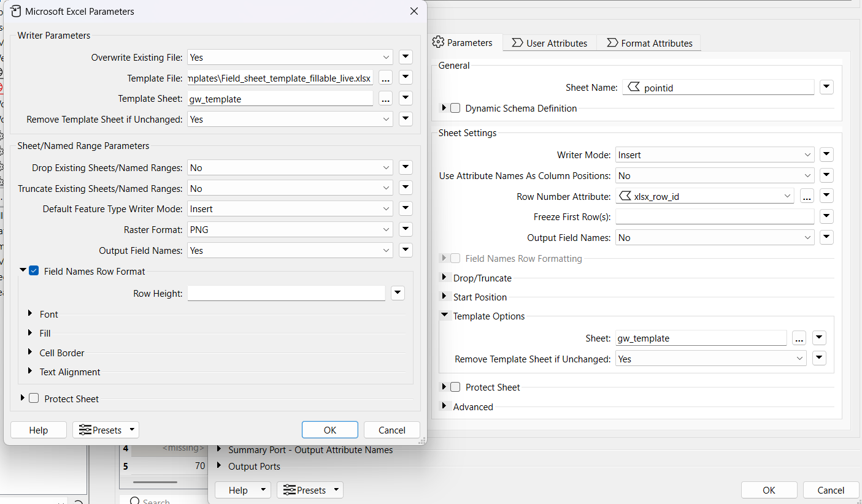Open options arrow for Template Options Sheet
Viewport: 862px width, 504px height.
click(819, 338)
